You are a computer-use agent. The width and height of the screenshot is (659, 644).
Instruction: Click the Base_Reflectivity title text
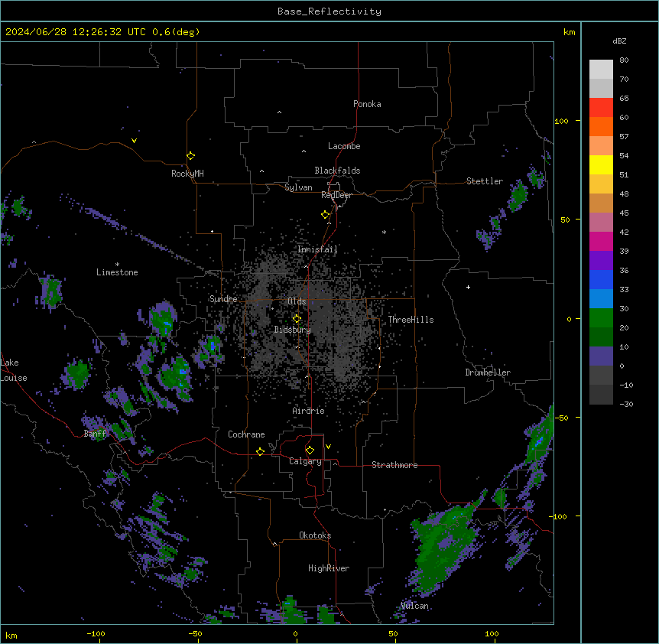(x=329, y=11)
